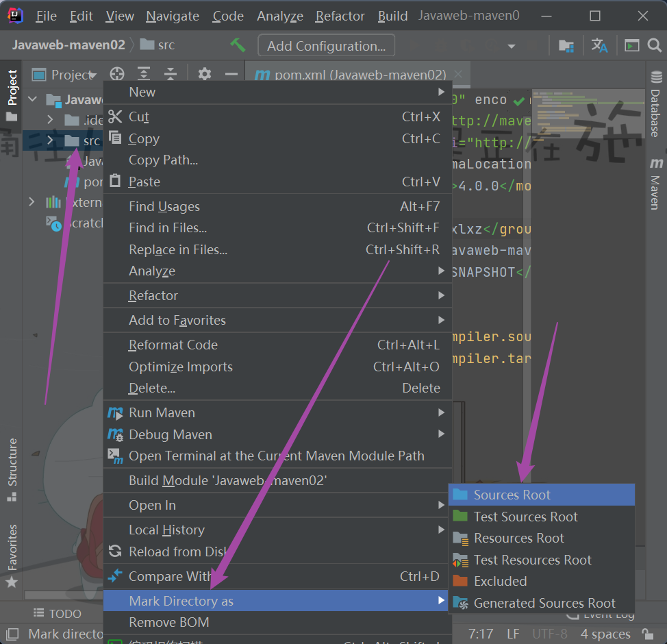Click the Translate icon in toolbar

coord(599,45)
